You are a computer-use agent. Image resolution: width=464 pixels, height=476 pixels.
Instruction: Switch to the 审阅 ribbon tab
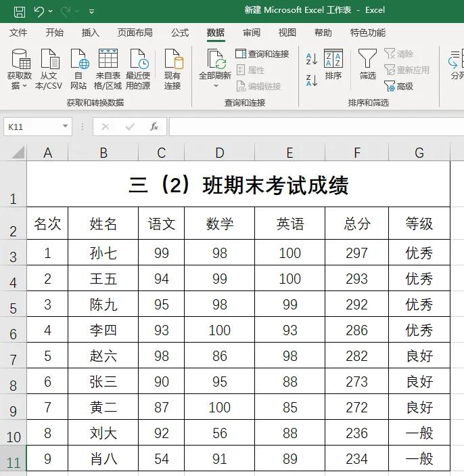[252, 33]
